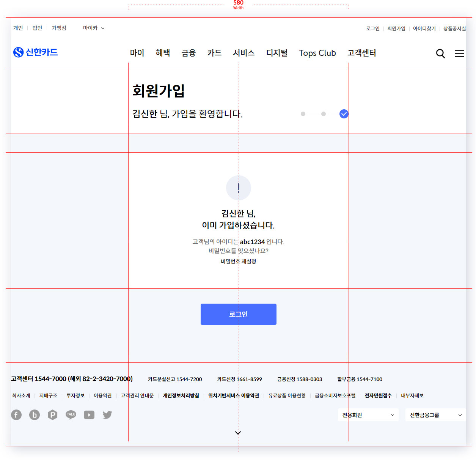Click the 할부금융 1544-7100 text
The width and height of the screenshot is (476, 460).
point(360,379)
